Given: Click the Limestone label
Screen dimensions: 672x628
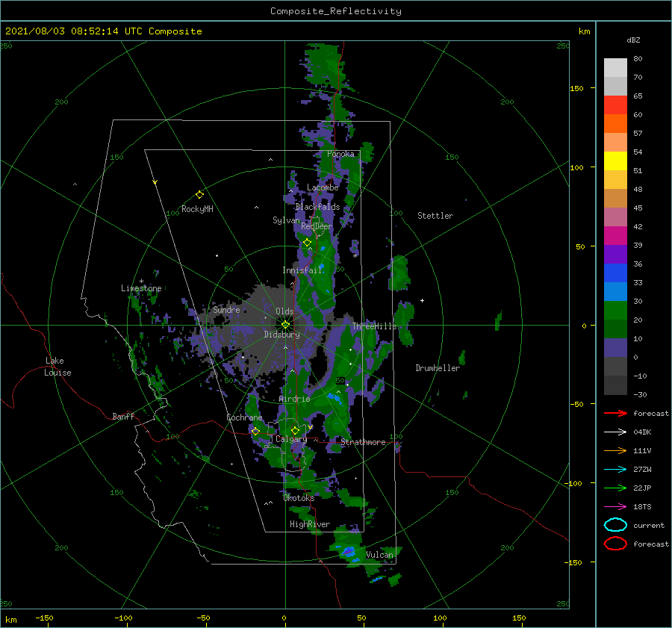Looking at the screenshot, I should click(x=141, y=288).
